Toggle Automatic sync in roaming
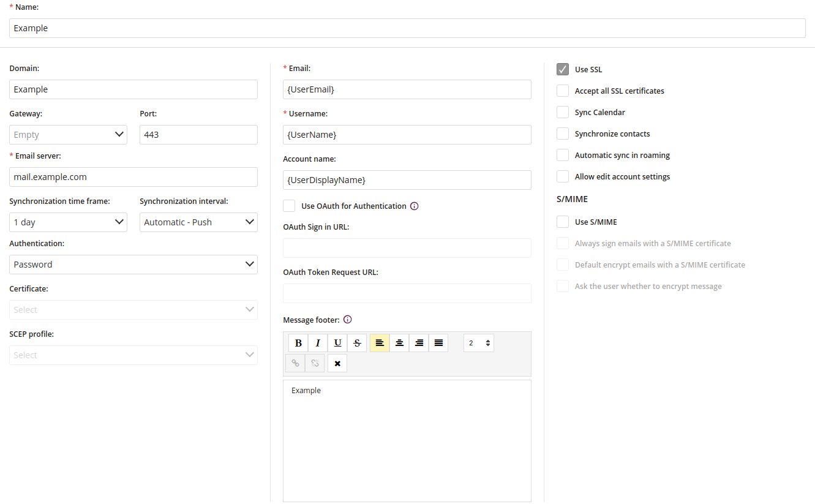This screenshot has height=504, width=815. 563,155
